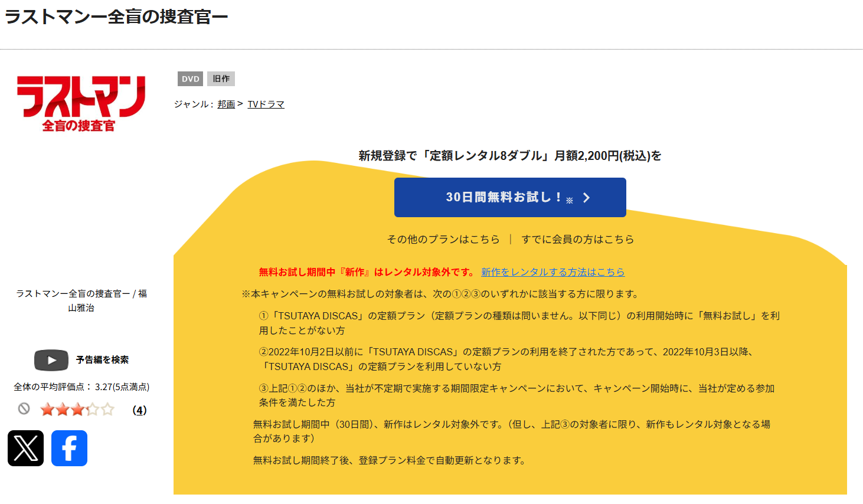863x504 pixels.
Task: Open the すでに会員の方はこちら login link
Action: pos(578,239)
